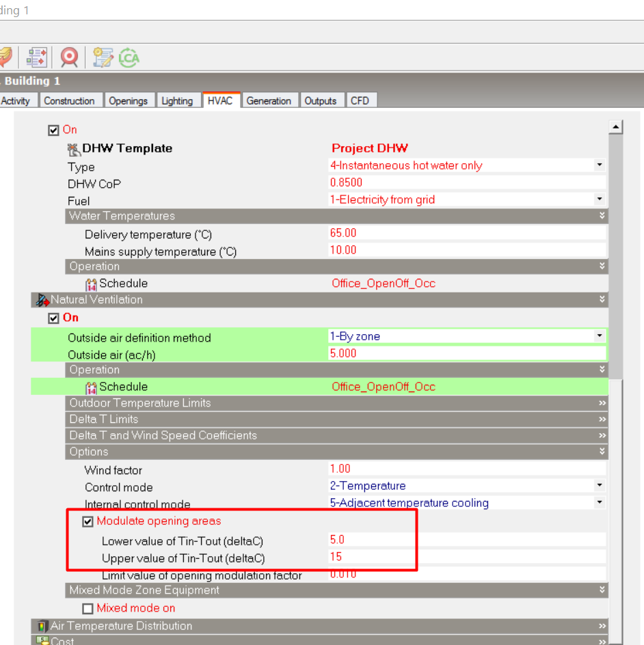Click the red target toolbar icon
The image size is (644, 645).
[x=69, y=57]
